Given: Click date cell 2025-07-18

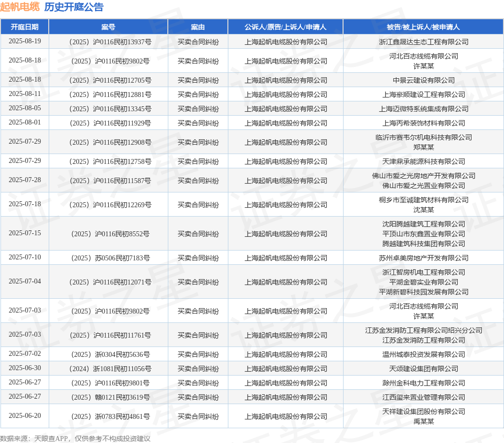Looking at the screenshot, I should pos(25,204).
